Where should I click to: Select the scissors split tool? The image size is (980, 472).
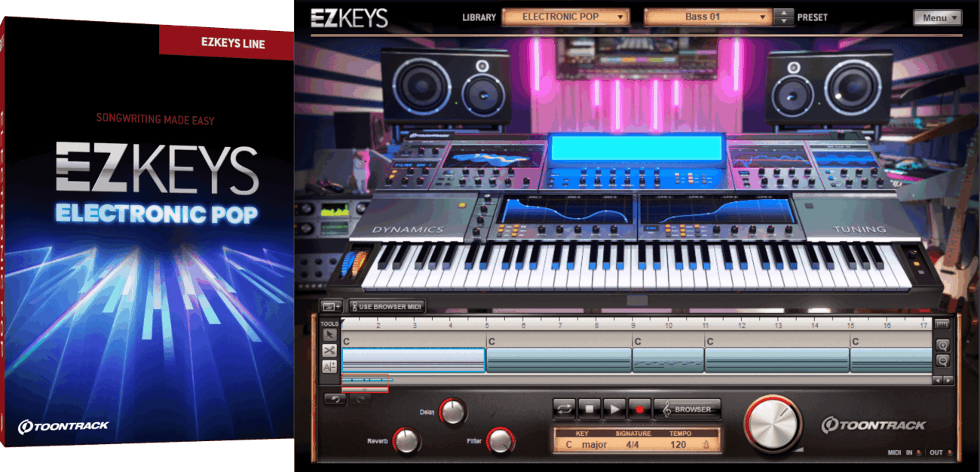pyautogui.click(x=329, y=351)
